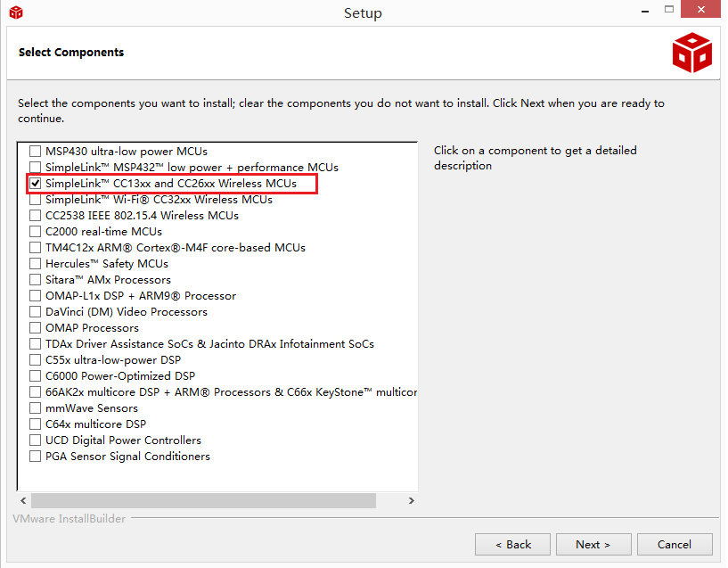Enable TM4C12x ARM Cortex-M4F MCUs checkbox

(x=35, y=248)
